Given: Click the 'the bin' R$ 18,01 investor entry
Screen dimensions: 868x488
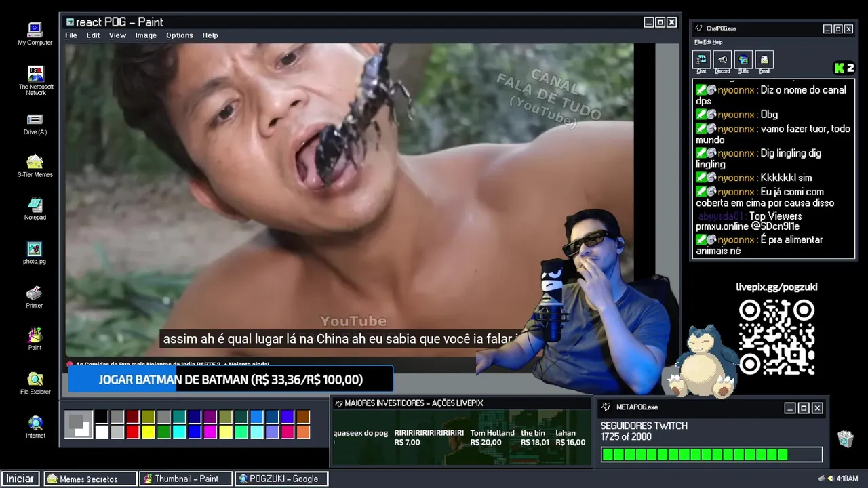Looking at the screenshot, I should point(535,438).
